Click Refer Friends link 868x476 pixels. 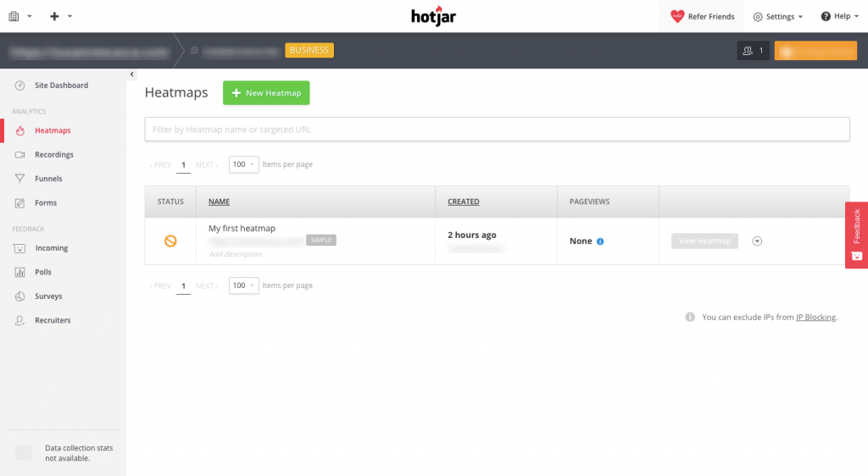coord(711,17)
